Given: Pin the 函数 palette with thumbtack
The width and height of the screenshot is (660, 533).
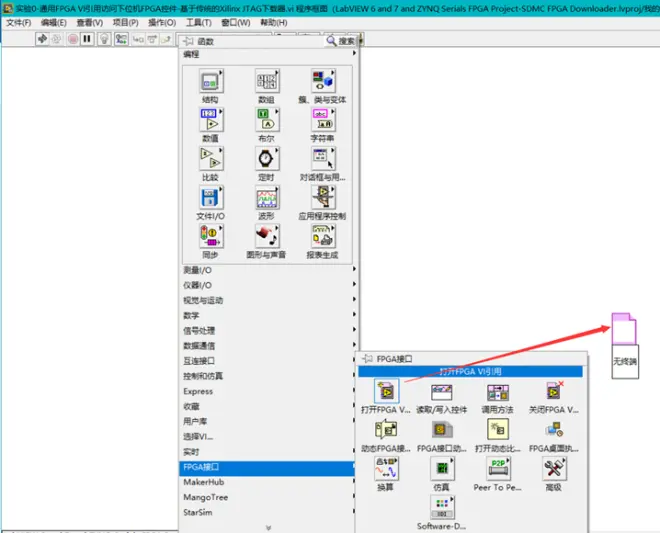Looking at the screenshot, I should 188,41.
